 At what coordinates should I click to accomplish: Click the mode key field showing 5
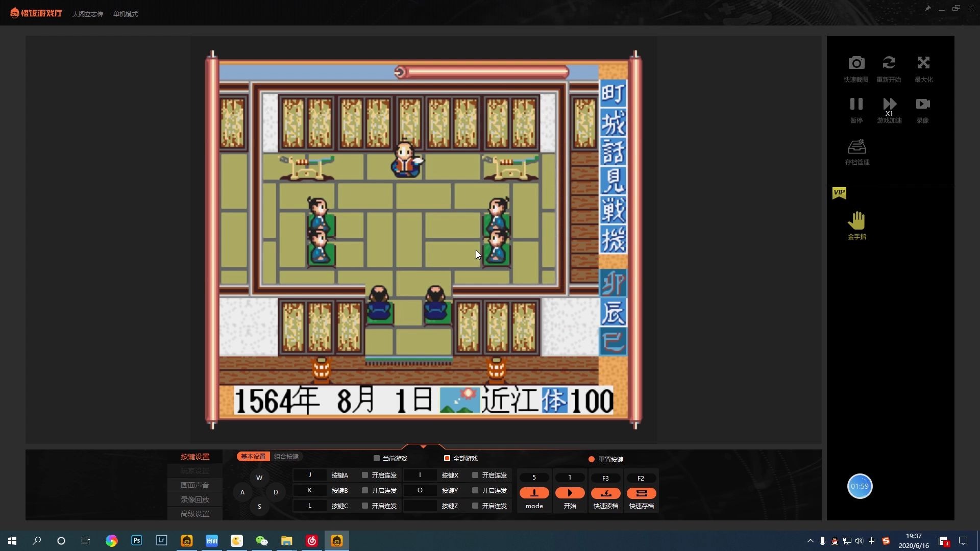[x=534, y=478]
